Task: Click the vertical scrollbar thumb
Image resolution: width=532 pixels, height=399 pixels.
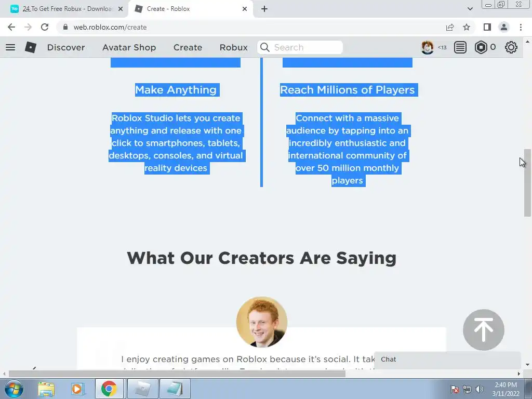Action: (527, 182)
